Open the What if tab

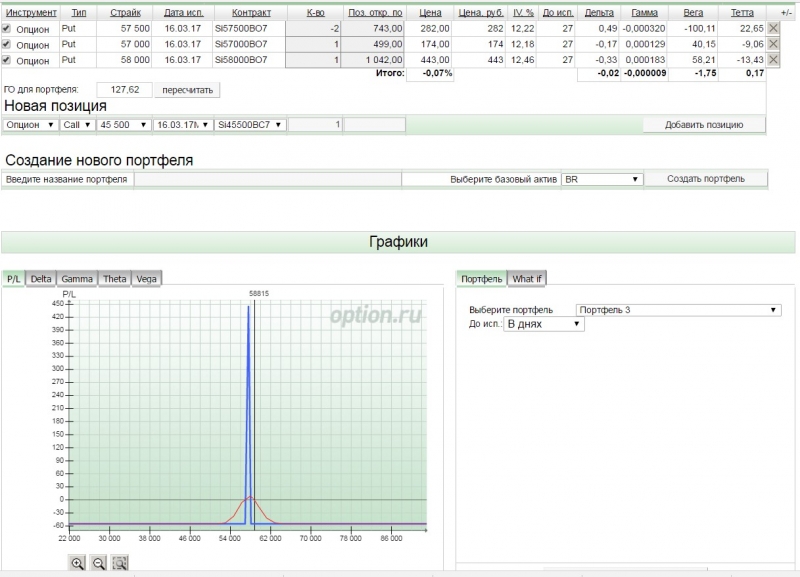coord(527,278)
